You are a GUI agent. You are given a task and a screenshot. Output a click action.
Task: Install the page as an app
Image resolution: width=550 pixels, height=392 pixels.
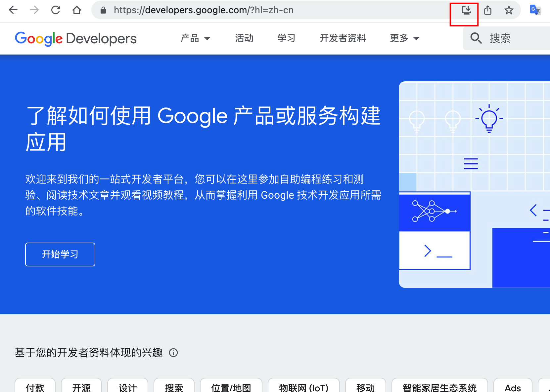[466, 10]
